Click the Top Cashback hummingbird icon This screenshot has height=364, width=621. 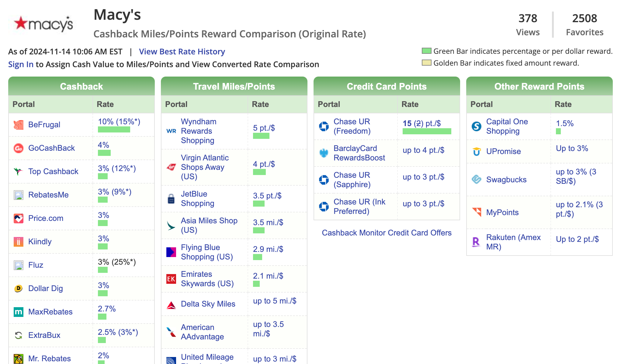click(19, 172)
